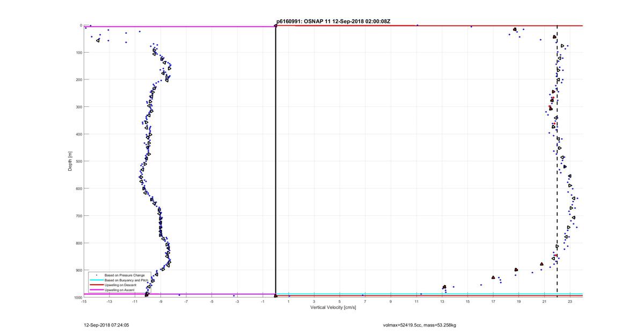
Task: Click the solid black vertical line at zero velocity
Action: [x=275, y=161]
